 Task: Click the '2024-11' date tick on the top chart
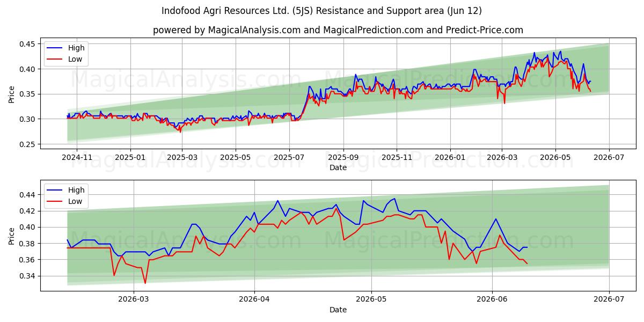click(x=76, y=157)
